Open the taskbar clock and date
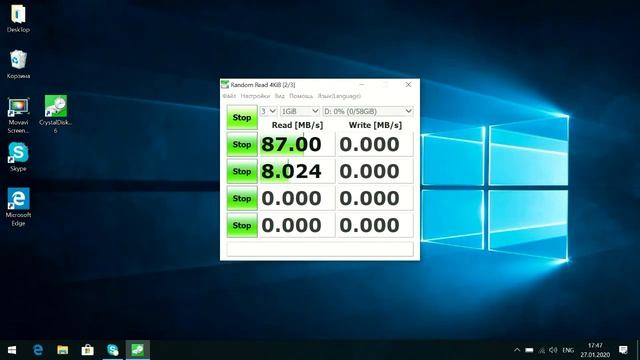This screenshot has height=360, width=640. pyautogui.click(x=595, y=350)
